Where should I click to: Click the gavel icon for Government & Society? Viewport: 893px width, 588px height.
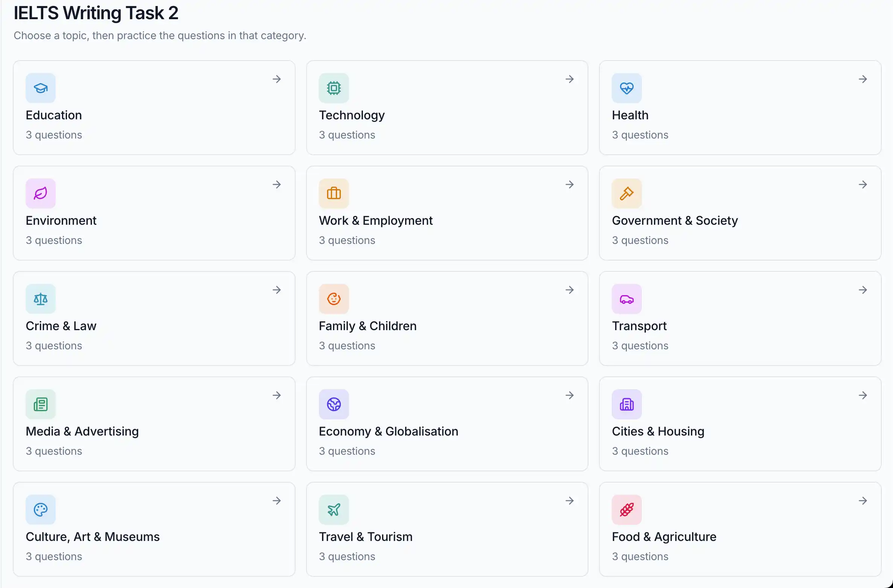click(627, 193)
